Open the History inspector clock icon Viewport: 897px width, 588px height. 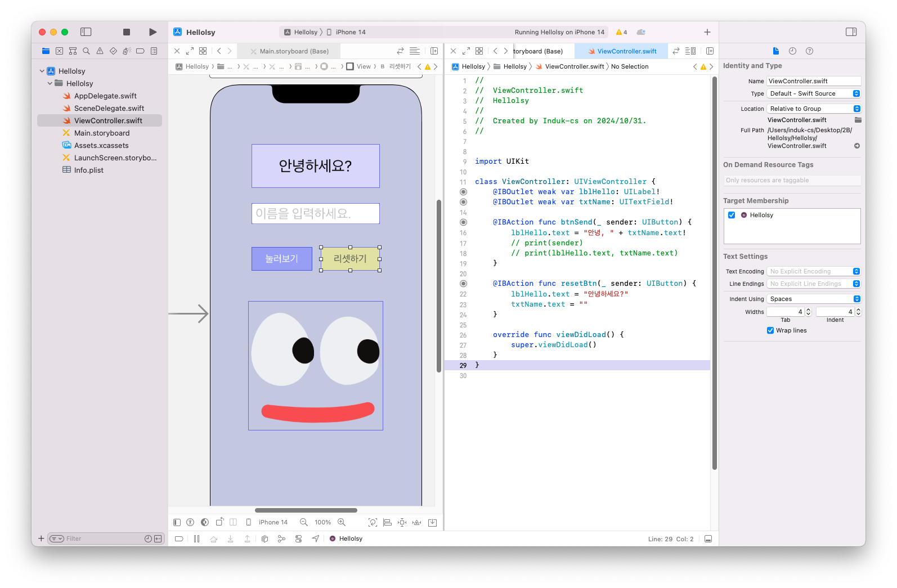pos(792,51)
